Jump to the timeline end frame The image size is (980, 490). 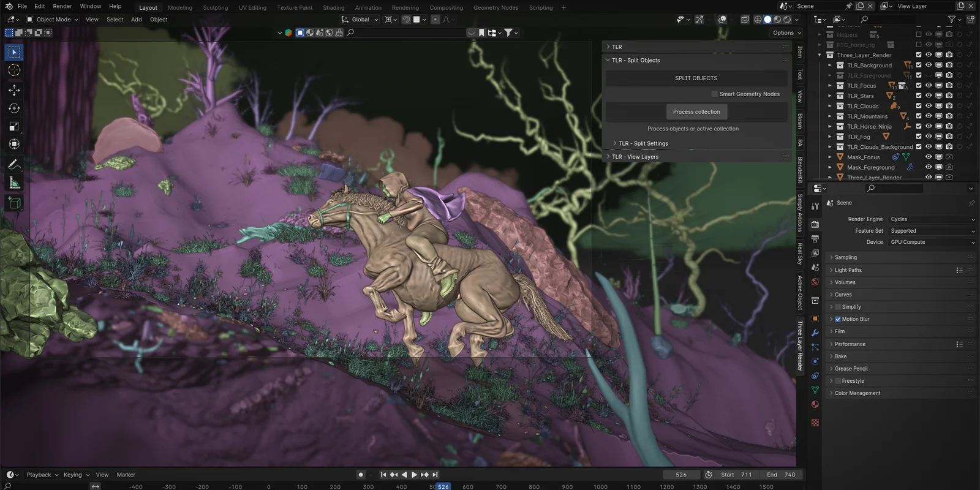(x=435, y=475)
